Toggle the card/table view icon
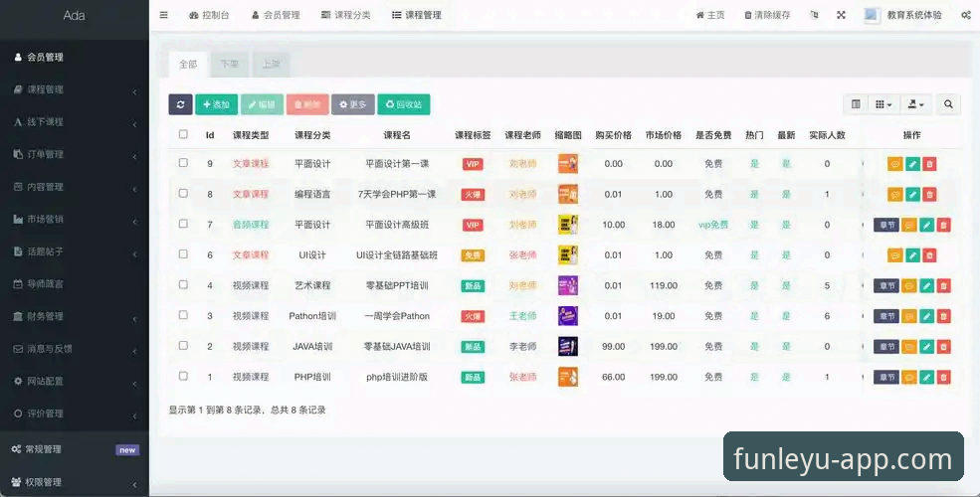The width and height of the screenshot is (980, 497). coord(856,104)
